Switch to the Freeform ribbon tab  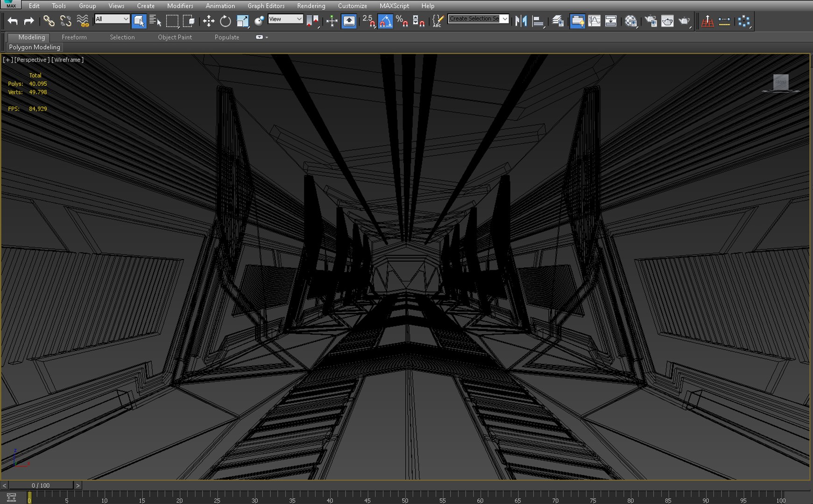point(74,37)
